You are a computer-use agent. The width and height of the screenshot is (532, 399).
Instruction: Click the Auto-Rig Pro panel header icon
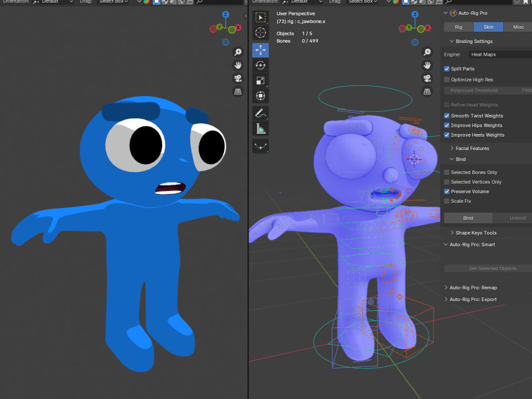(453, 13)
